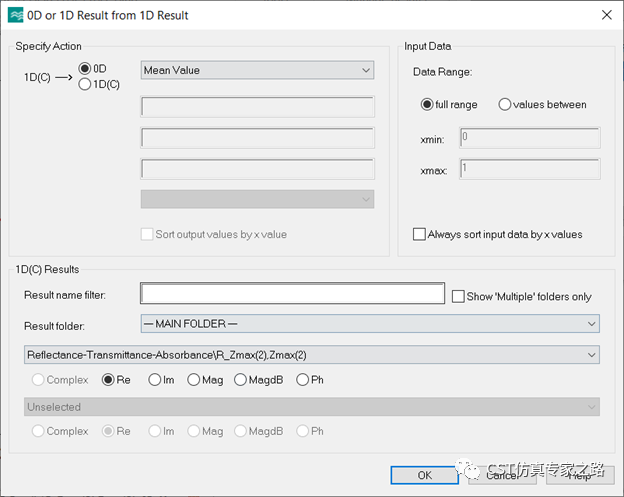Select Ph for the Unselected result
624x497 pixels.
pyautogui.click(x=302, y=431)
